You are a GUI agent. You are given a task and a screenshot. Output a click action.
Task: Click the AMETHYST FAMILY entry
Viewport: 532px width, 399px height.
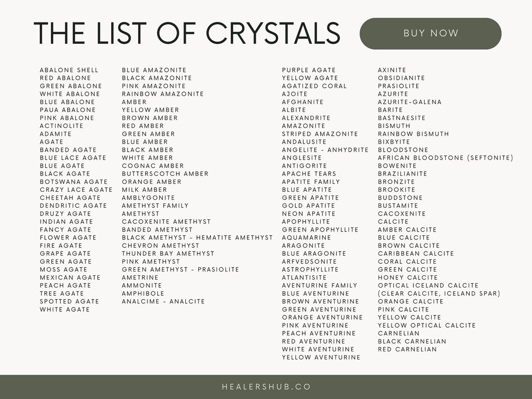155,205
